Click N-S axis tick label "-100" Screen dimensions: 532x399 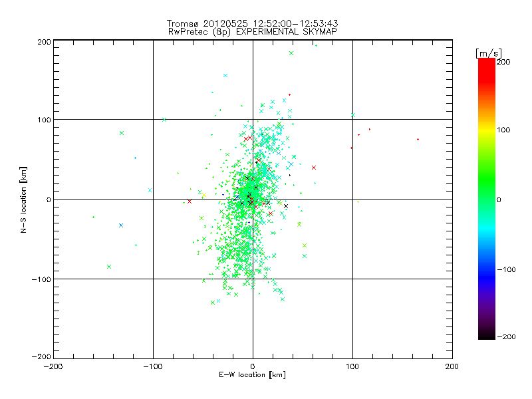tap(41, 279)
